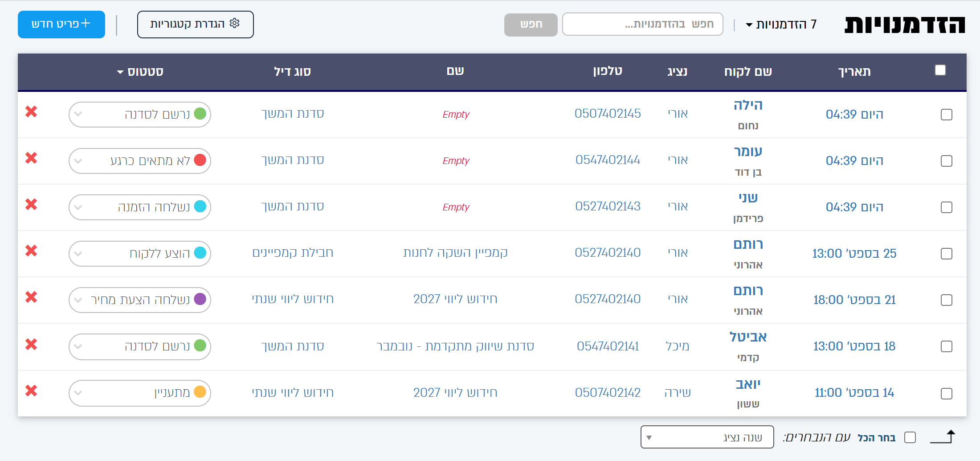
Task: Open the הוצע ללקוח status dropdown
Action: coord(140,254)
